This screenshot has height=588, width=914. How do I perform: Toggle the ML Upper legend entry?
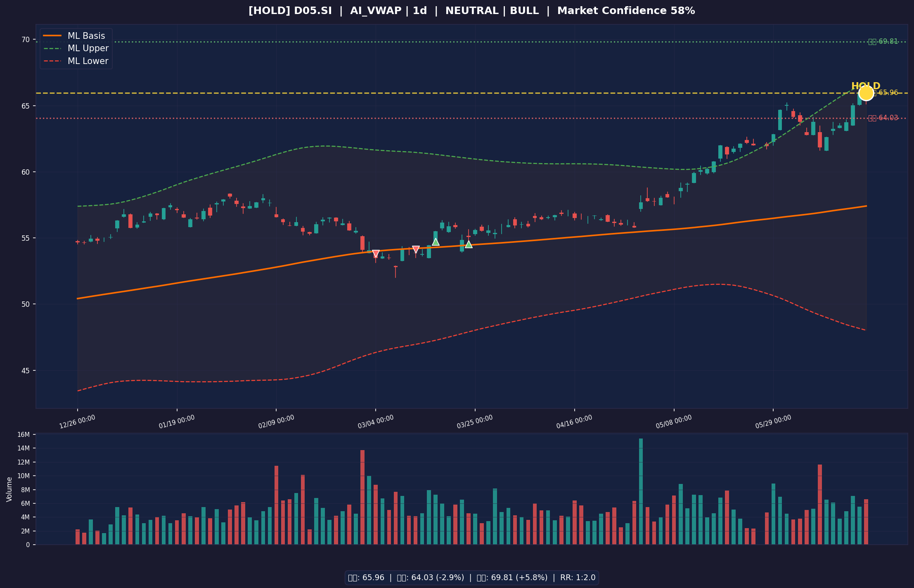(76, 48)
